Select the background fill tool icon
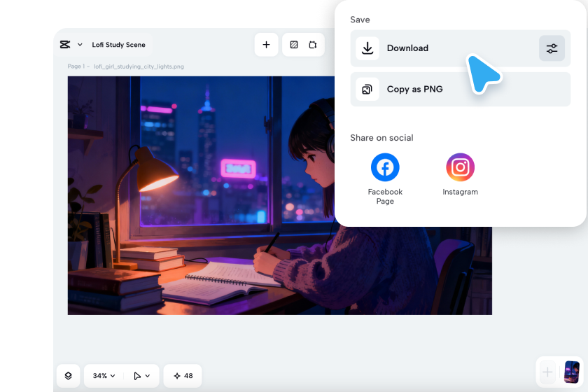The image size is (588, 392). (x=294, y=45)
